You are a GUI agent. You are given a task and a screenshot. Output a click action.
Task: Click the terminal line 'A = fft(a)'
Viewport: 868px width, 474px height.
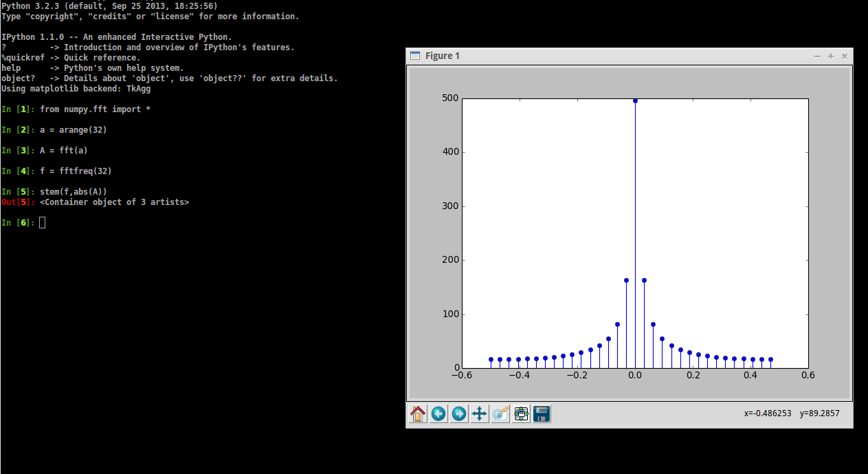[64, 151]
